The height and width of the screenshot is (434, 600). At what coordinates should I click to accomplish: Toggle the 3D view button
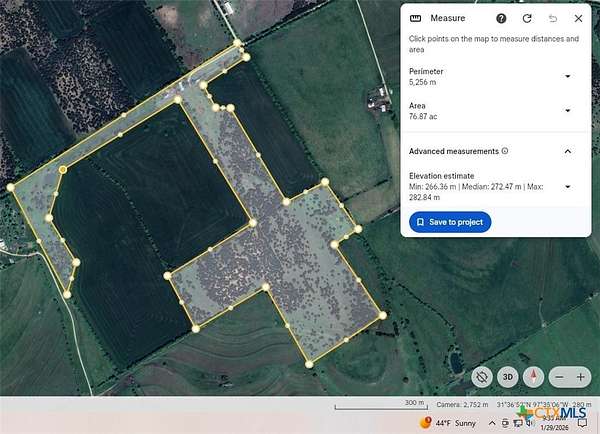click(x=508, y=377)
